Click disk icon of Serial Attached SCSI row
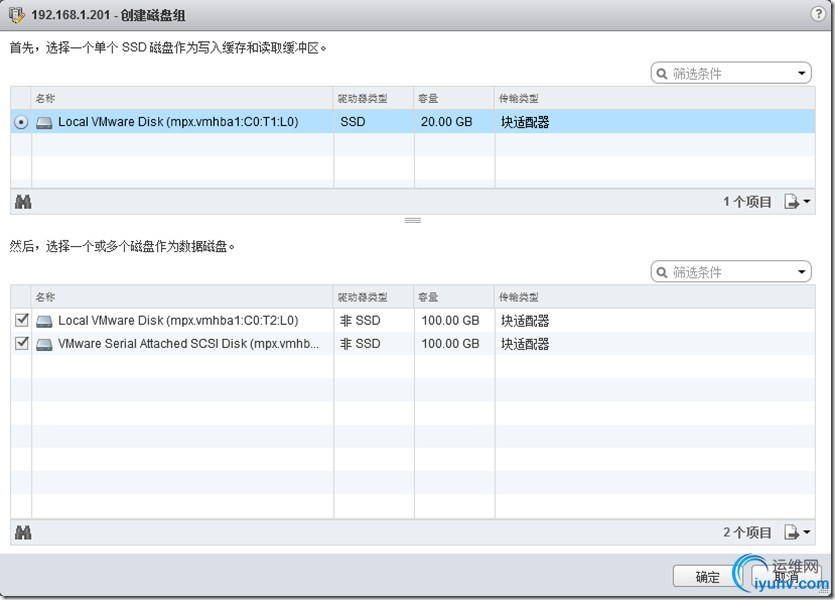Image resolution: width=835 pixels, height=600 pixels. coord(44,344)
